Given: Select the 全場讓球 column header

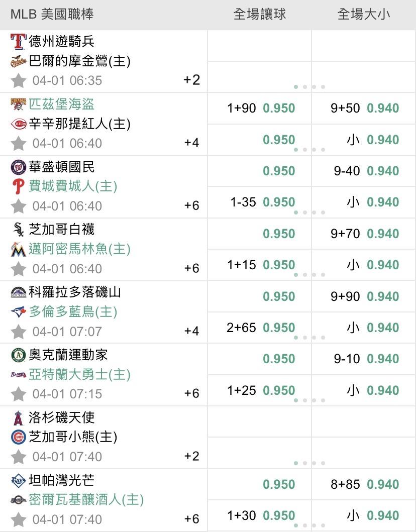Looking at the screenshot, I should pos(259,14).
